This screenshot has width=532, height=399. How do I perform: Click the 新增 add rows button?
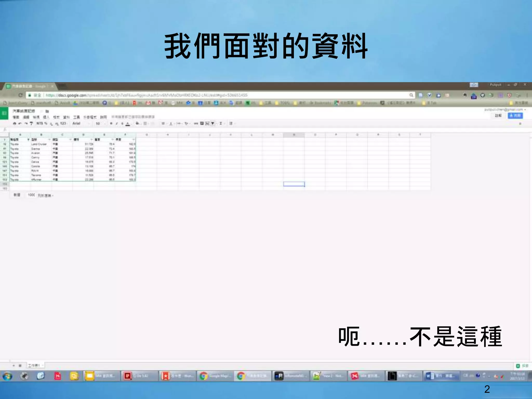click(x=17, y=195)
